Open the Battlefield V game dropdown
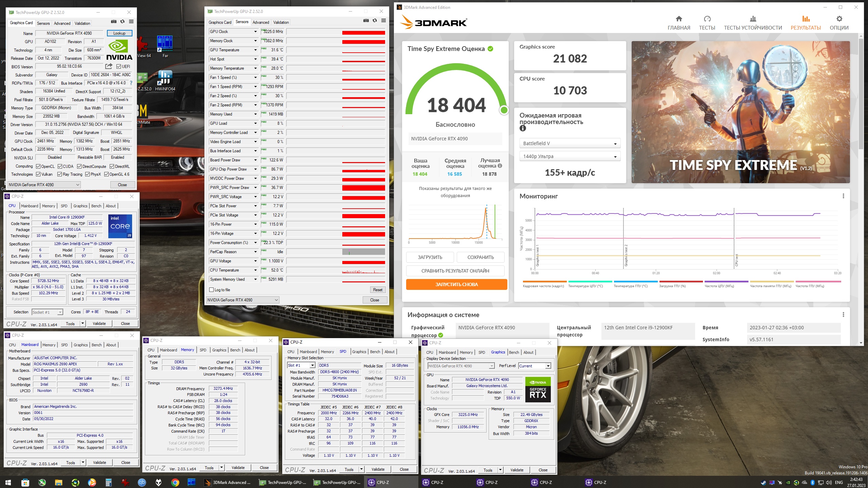Image resolution: width=868 pixels, height=488 pixels. point(570,143)
